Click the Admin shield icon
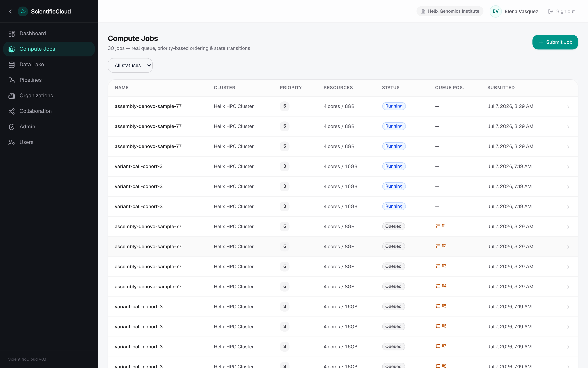The width and height of the screenshot is (588, 368). pos(12,127)
